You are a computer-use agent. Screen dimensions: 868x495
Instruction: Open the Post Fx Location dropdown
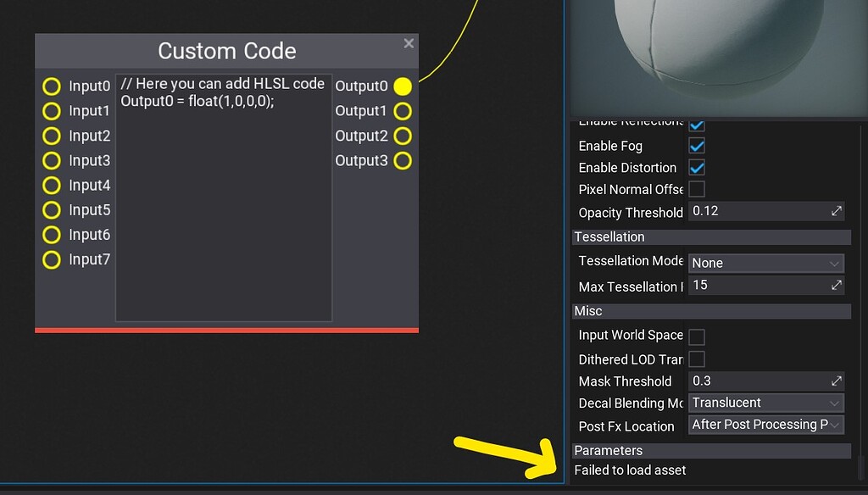click(765, 425)
